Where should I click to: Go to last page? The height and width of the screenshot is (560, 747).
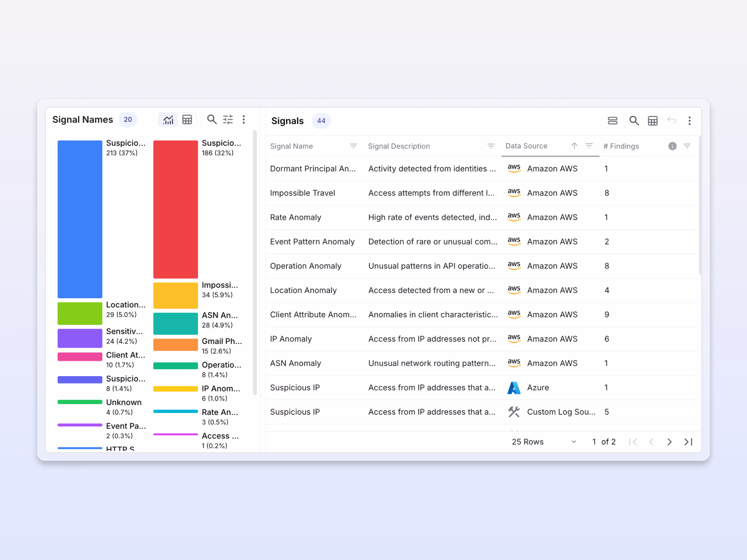688,442
